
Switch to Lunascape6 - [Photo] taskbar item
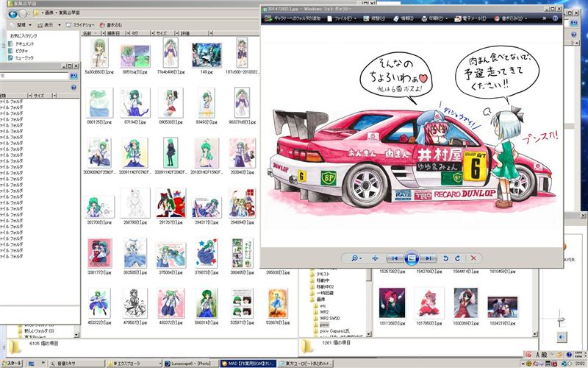[x=191, y=364]
